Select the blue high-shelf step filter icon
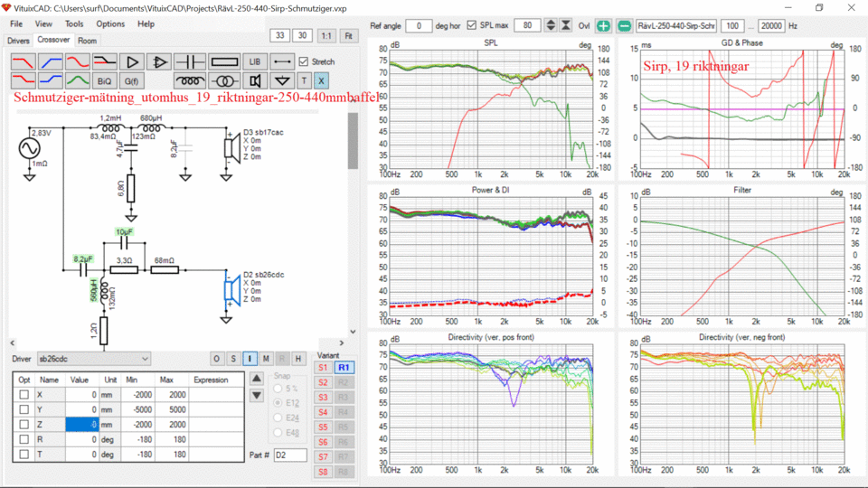The width and height of the screenshot is (868, 488). click(51, 80)
